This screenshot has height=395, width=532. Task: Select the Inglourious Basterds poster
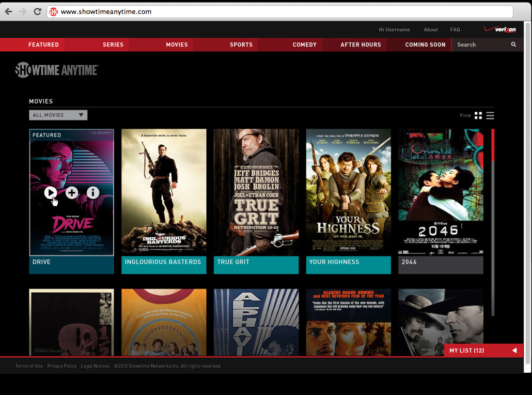pos(164,192)
